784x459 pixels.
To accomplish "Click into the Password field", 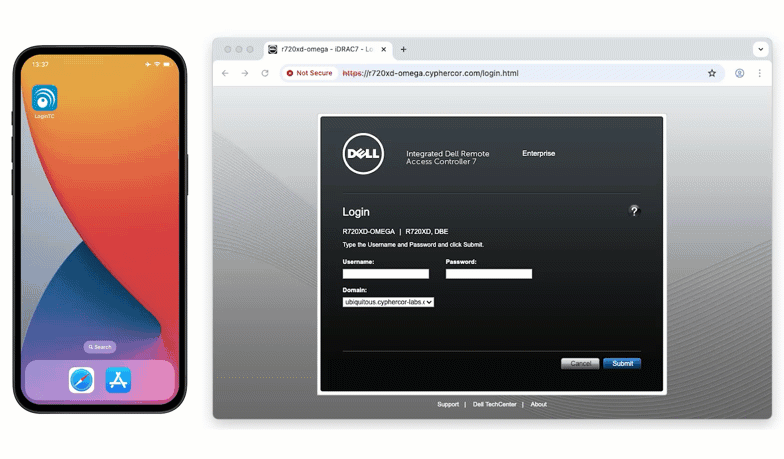I will click(x=488, y=274).
